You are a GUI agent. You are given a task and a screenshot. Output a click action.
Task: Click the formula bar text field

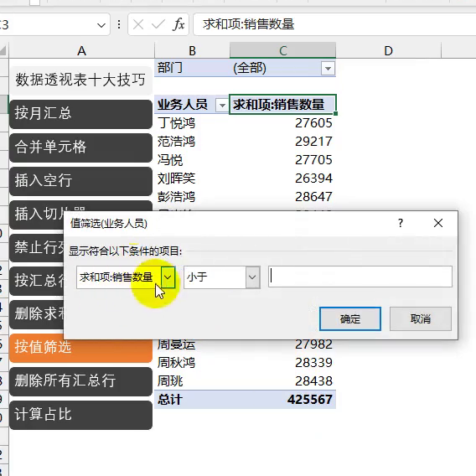click(x=334, y=24)
